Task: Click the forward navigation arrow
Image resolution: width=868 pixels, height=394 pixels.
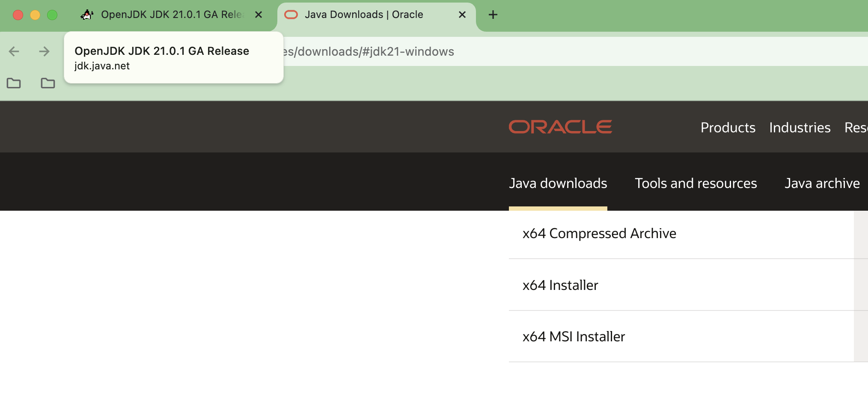Action: tap(44, 51)
